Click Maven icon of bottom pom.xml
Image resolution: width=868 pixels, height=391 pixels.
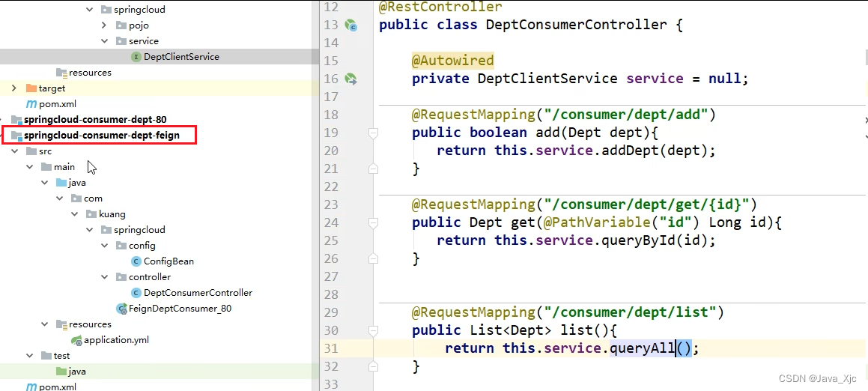coord(31,387)
